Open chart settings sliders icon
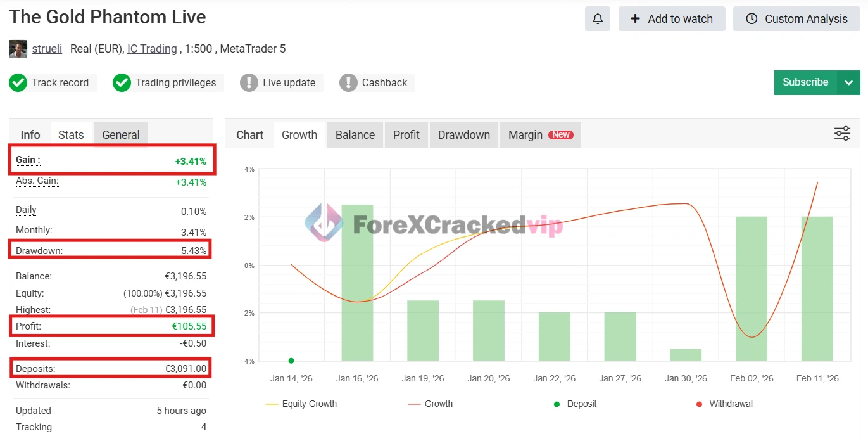868x448 pixels. coord(842,134)
